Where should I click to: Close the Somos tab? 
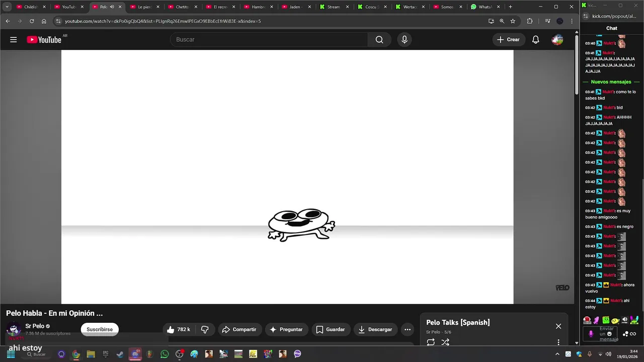[x=461, y=7]
